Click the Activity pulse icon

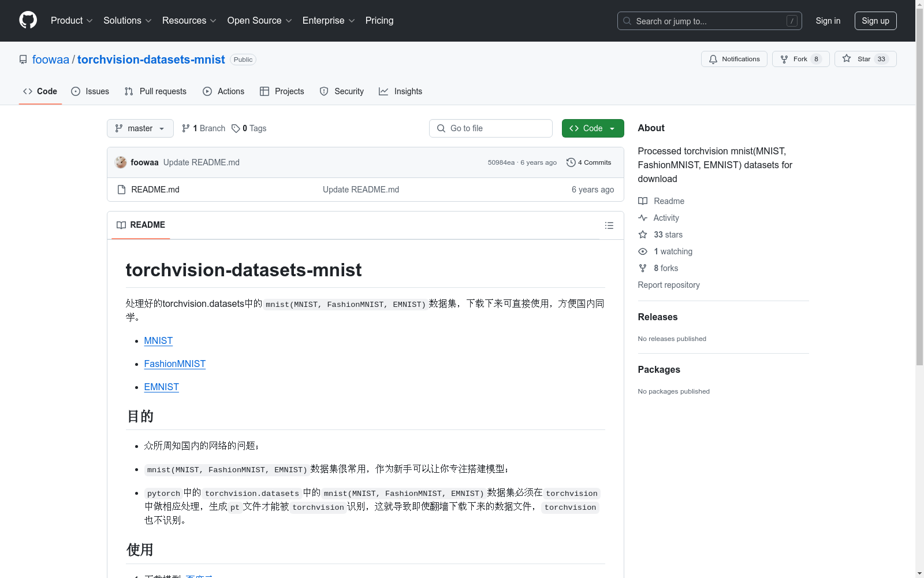[x=643, y=218]
